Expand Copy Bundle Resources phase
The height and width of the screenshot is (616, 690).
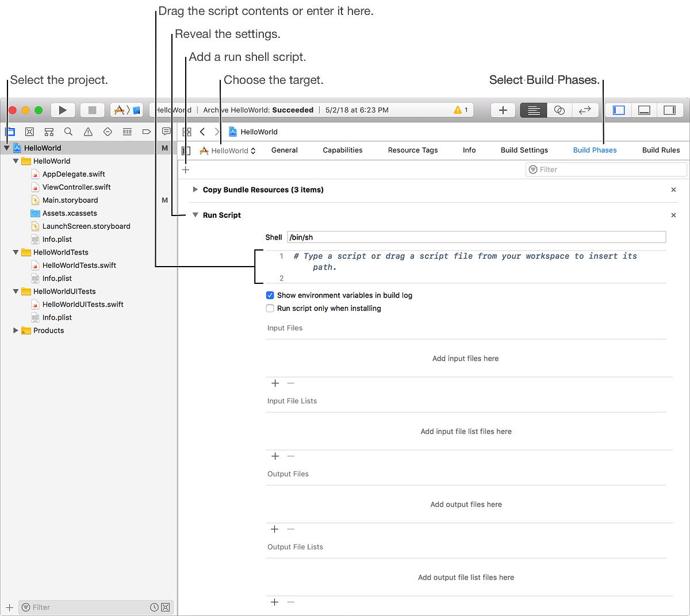(195, 190)
